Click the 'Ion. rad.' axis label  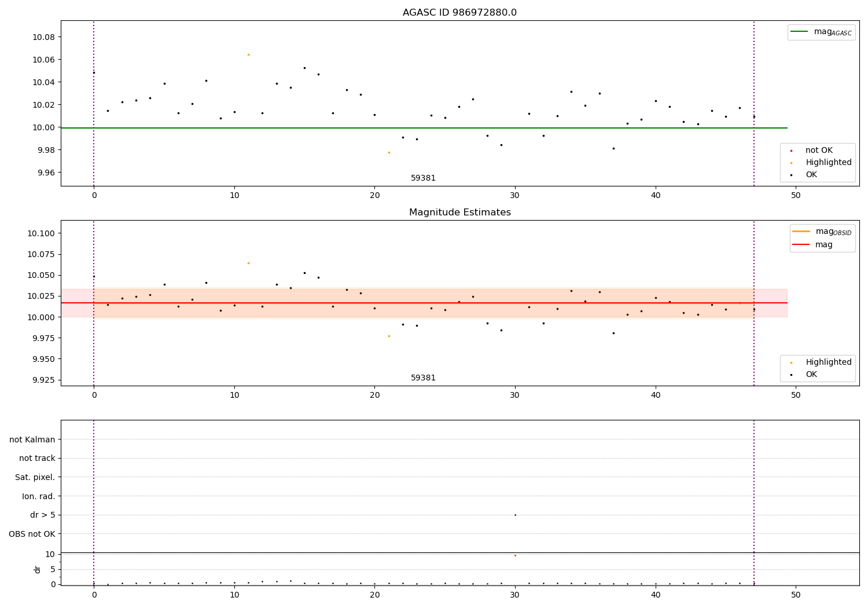tap(39, 496)
